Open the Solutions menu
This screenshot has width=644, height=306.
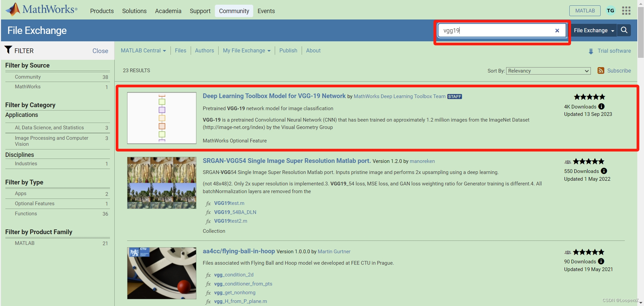134,11
